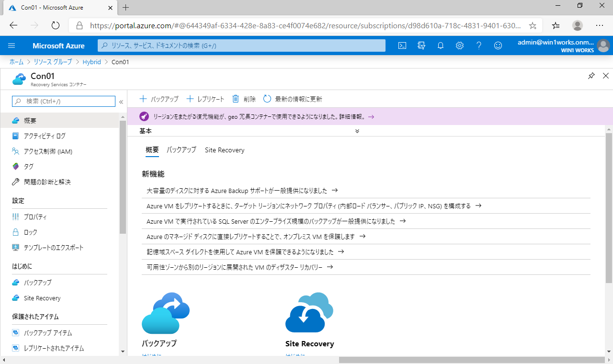Open the Azure portal hamburger menu
The image size is (613, 364).
click(12, 45)
